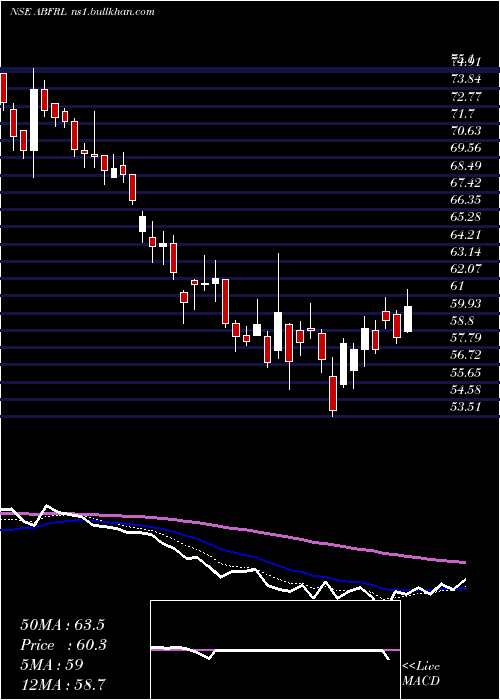Click the 55.65 price axis label
This screenshot has height=700, width=500.
coord(466,372)
